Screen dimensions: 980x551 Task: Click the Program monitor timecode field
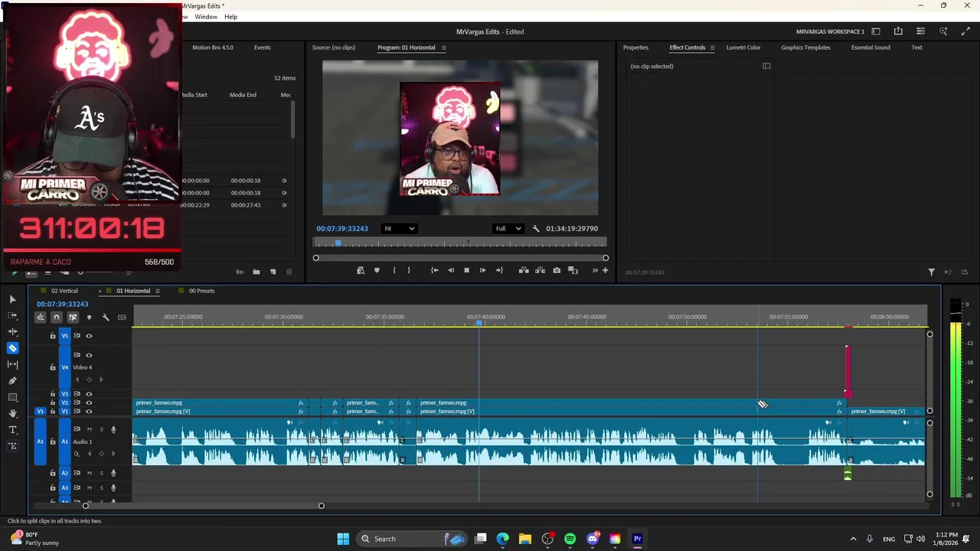(342, 228)
